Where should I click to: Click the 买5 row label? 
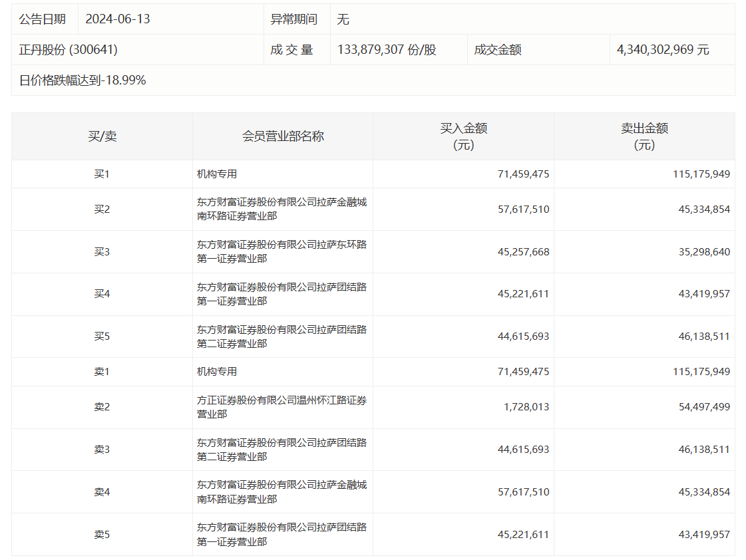pyautogui.click(x=102, y=337)
